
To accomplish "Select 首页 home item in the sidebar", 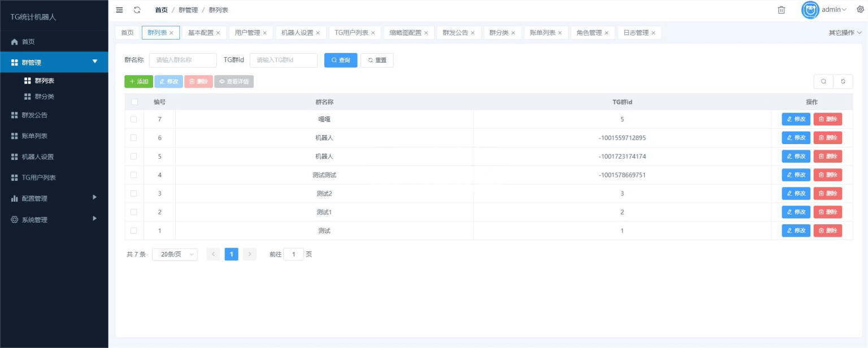I will coord(54,41).
